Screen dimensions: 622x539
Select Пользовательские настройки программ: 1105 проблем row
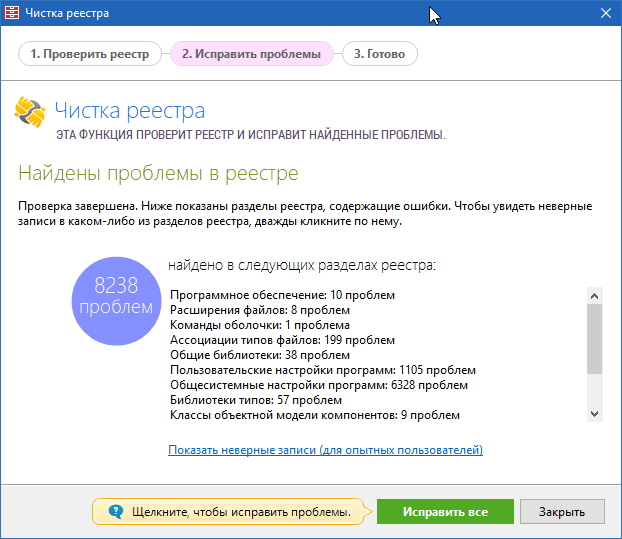pos(323,370)
